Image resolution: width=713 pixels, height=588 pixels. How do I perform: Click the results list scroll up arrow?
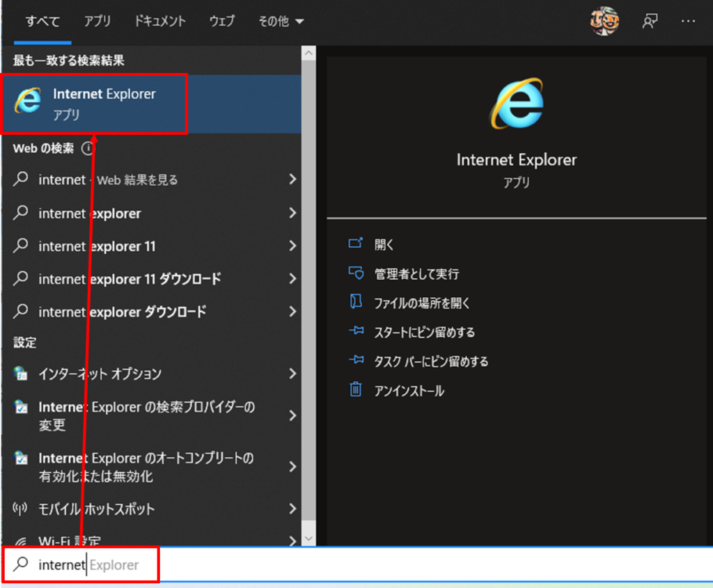[x=308, y=53]
